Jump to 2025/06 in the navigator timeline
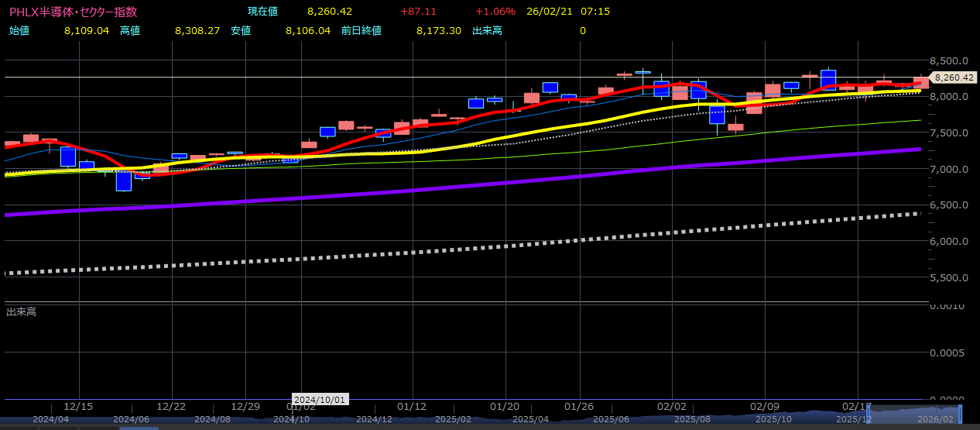980x430 pixels. tap(610, 419)
